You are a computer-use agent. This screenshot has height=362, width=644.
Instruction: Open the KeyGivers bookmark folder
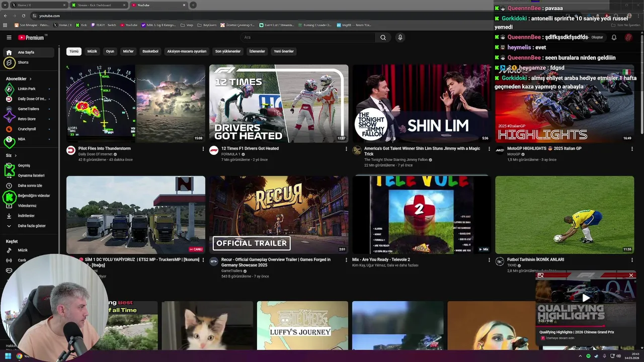(207, 25)
